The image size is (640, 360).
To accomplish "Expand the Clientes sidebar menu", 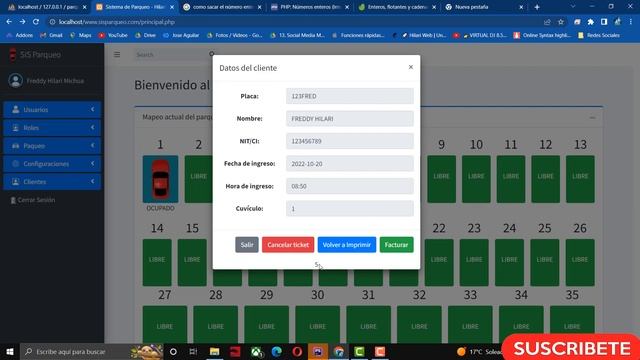I will point(52,181).
